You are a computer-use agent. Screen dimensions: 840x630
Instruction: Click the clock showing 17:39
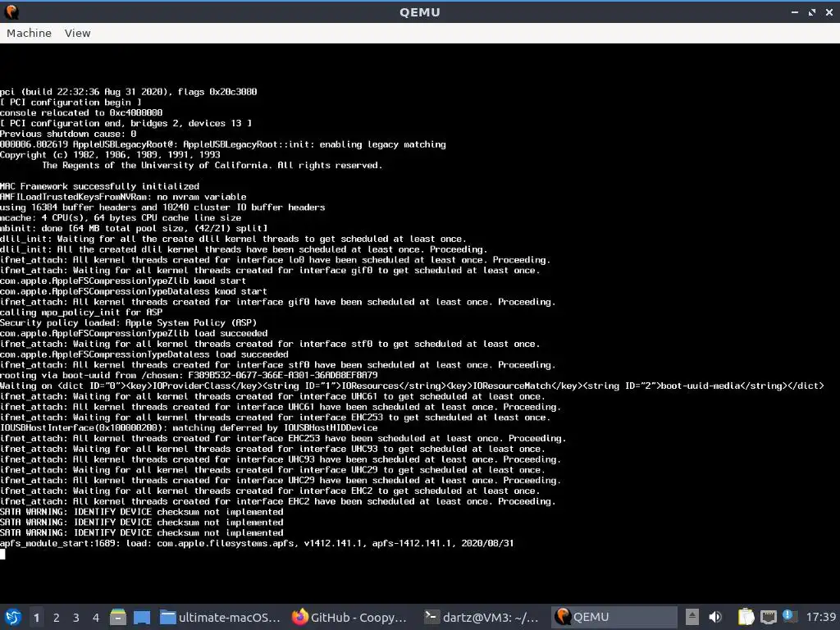click(x=820, y=617)
